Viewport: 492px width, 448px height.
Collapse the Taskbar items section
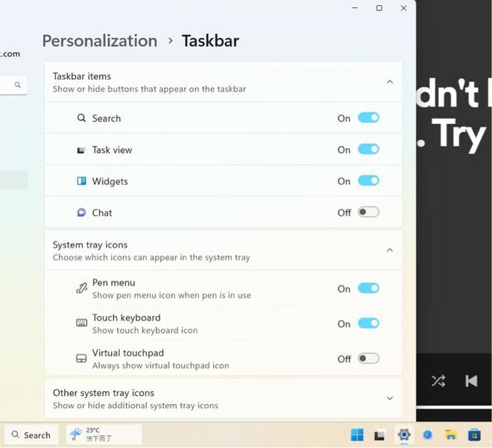[x=390, y=82]
